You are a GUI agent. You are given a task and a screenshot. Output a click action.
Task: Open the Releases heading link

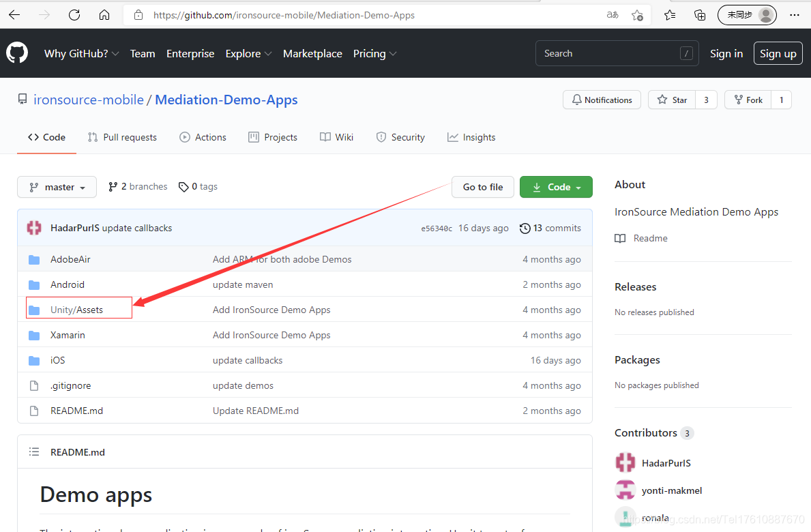[x=635, y=287]
